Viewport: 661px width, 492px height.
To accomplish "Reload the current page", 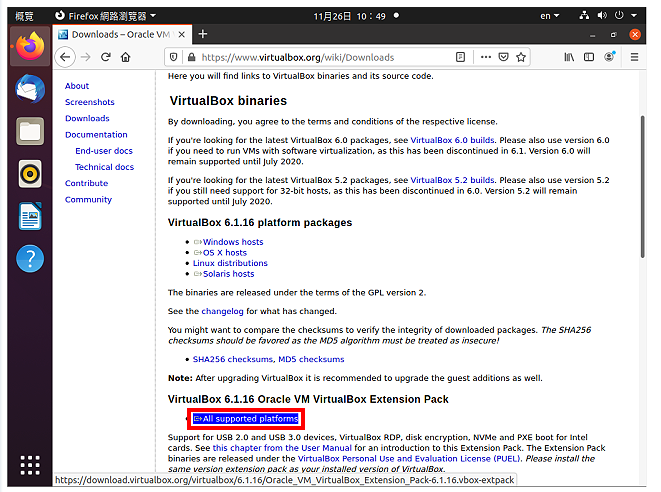I will tap(105, 57).
